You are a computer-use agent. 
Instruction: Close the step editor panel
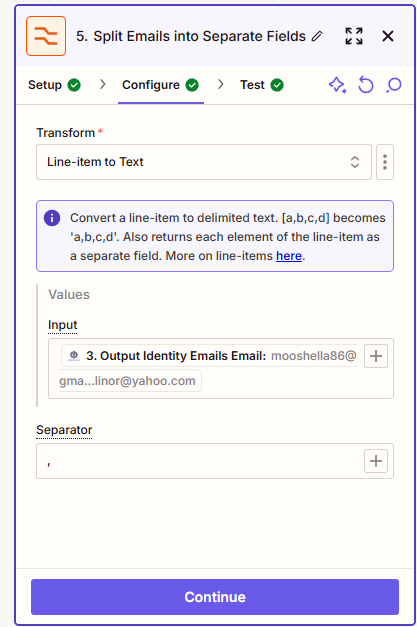pyautogui.click(x=388, y=36)
